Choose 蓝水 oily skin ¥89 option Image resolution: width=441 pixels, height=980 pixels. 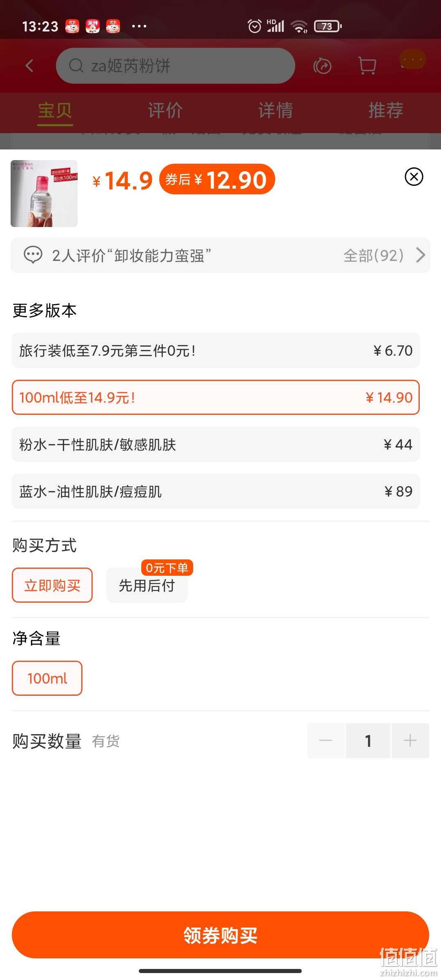[216, 491]
